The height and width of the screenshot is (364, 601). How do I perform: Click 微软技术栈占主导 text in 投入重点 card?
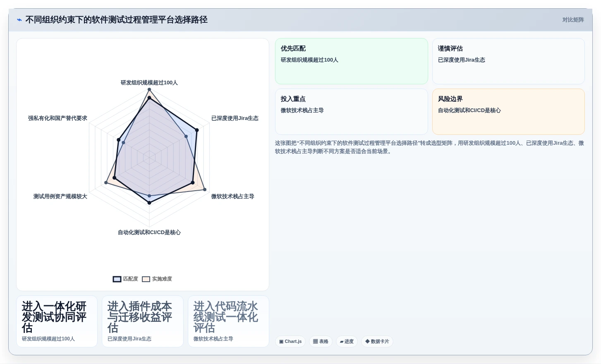click(x=302, y=110)
